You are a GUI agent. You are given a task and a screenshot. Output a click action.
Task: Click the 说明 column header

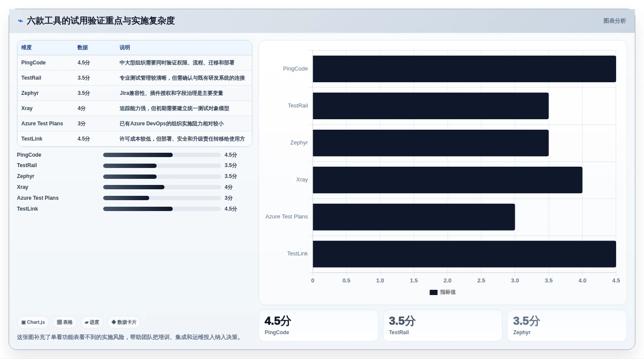click(125, 47)
